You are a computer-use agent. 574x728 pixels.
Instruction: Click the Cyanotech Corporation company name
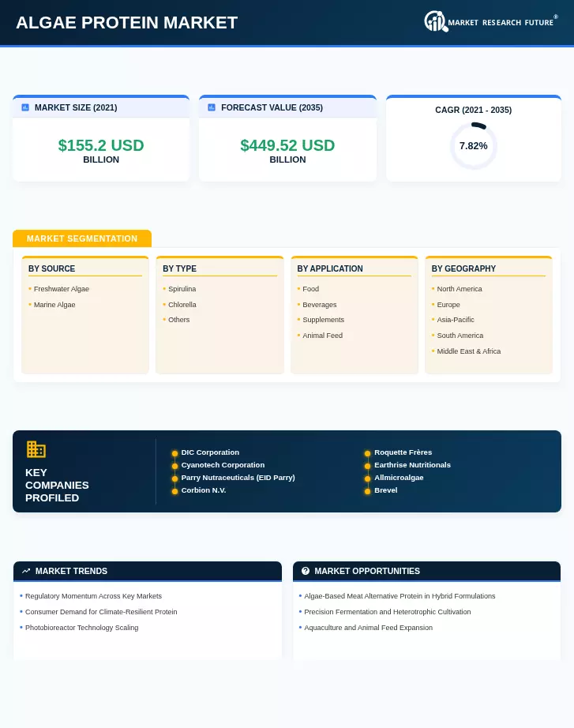pos(223,465)
